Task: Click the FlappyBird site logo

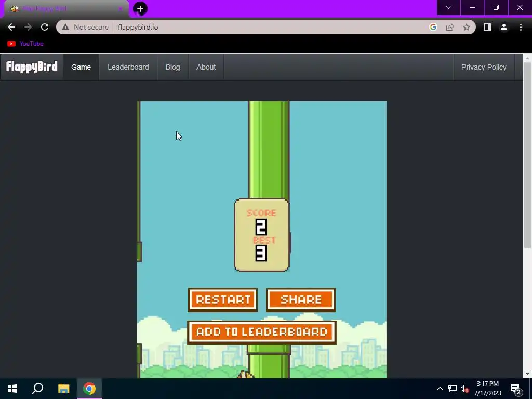Action: pyautogui.click(x=32, y=67)
